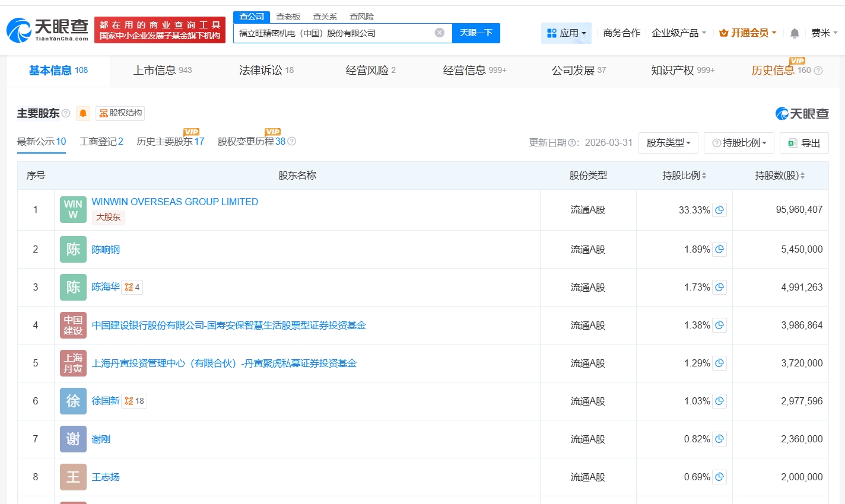This screenshot has width=845, height=504.
Task: Open 国寿安保智慧生活 fund link
Action: tap(229, 326)
